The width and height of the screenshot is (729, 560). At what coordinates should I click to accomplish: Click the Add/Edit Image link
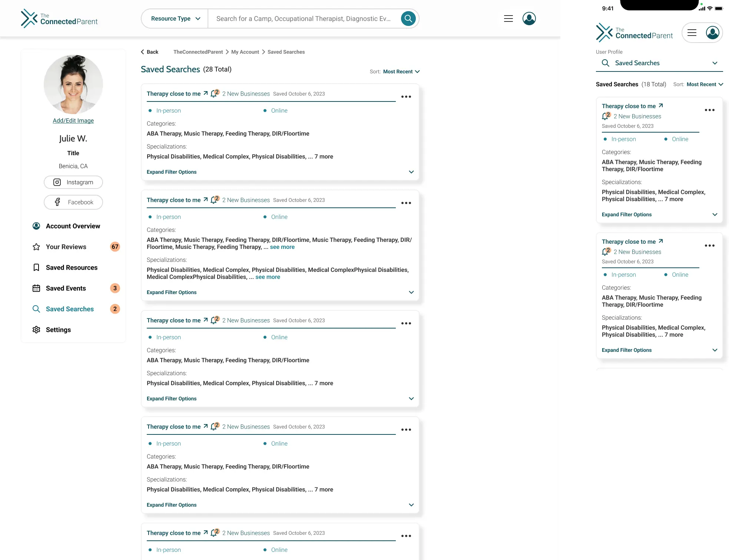point(73,120)
